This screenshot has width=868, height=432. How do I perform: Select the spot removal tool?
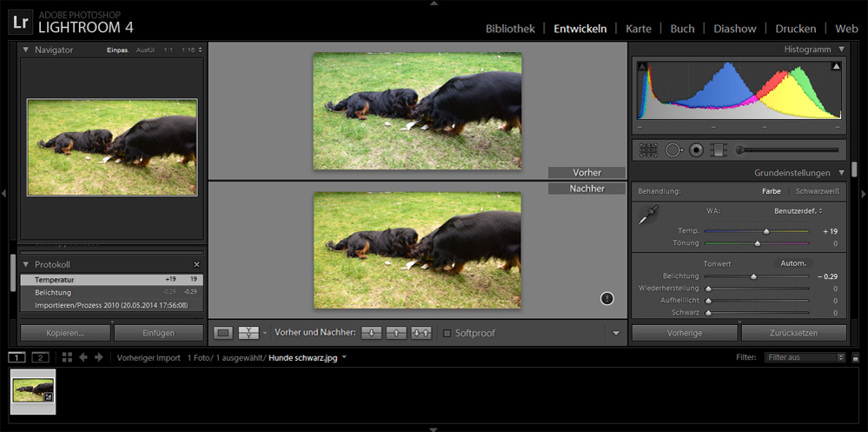(x=673, y=150)
